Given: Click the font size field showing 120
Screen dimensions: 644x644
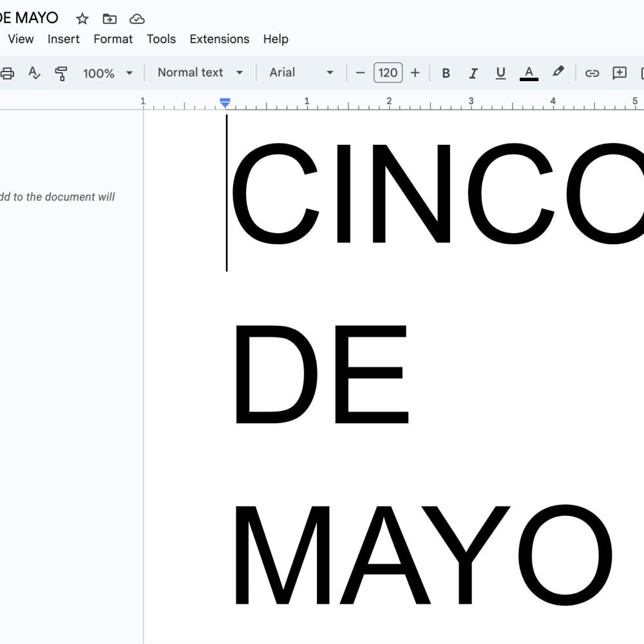Looking at the screenshot, I should point(388,73).
